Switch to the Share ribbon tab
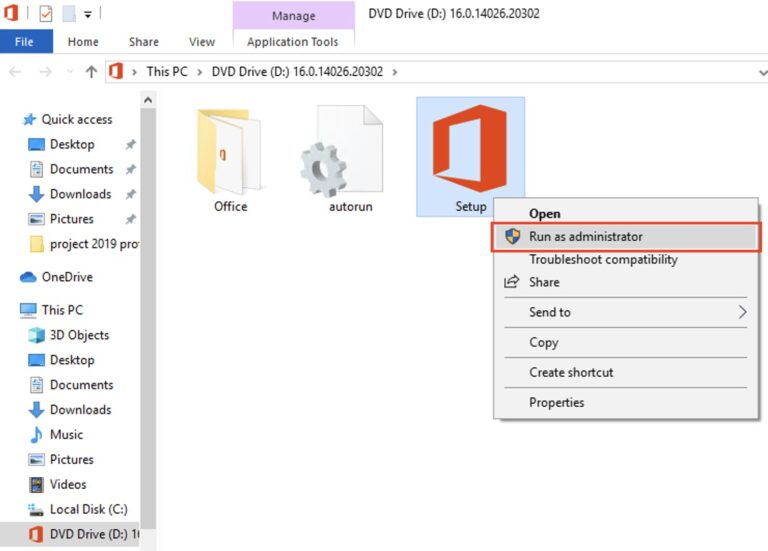The width and height of the screenshot is (768, 551). pyautogui.click(x=144, y=42)
